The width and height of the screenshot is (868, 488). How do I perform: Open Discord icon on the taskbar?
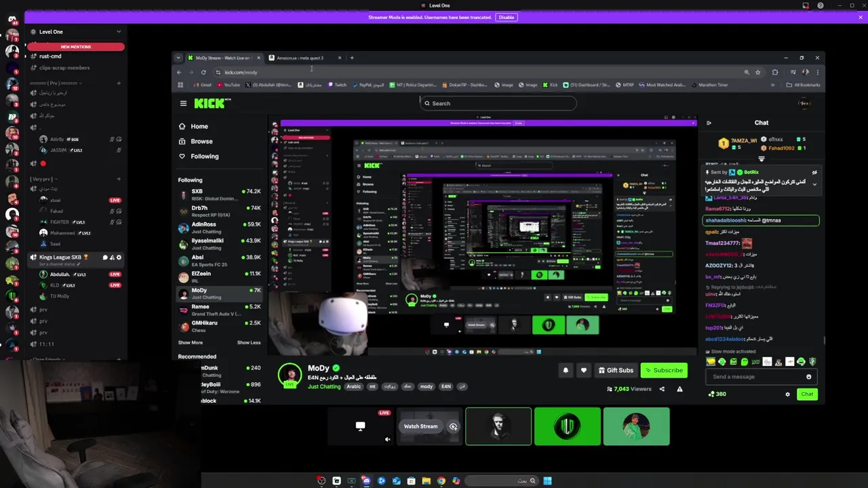366,481
